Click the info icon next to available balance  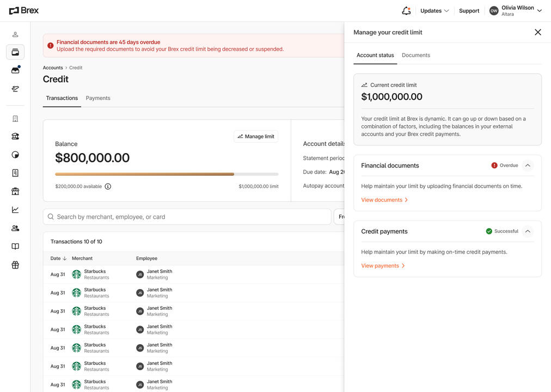click(x=108, y=187)
